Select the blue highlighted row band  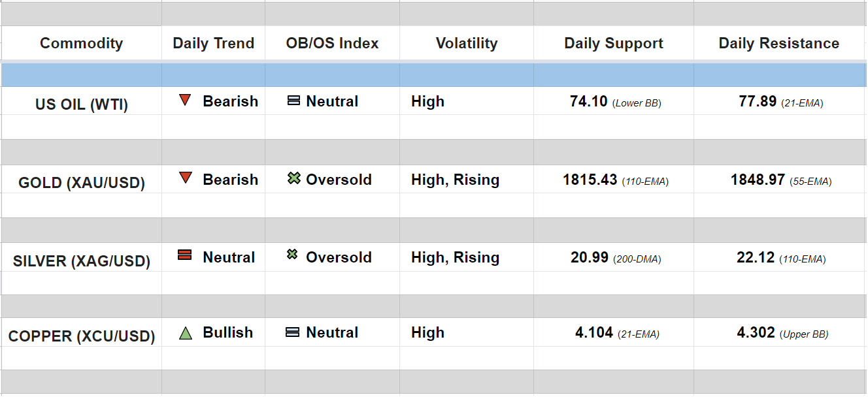click(x=434, y=75)
